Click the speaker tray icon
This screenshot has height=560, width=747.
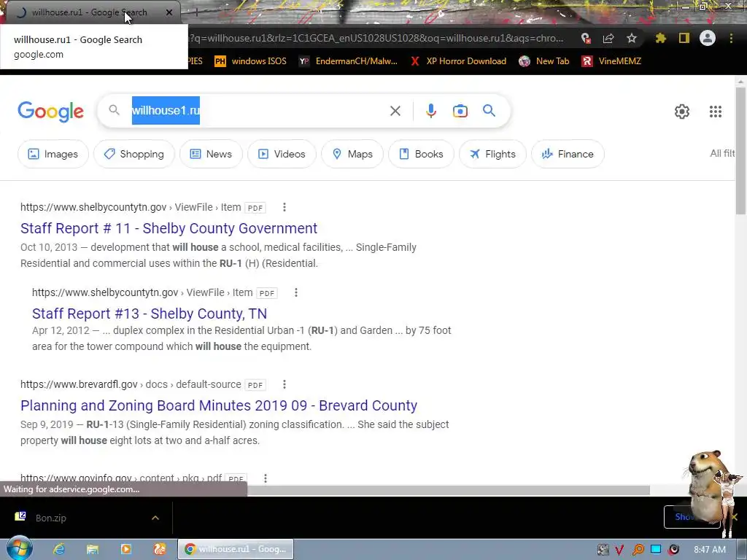click(x=673, y=550)
